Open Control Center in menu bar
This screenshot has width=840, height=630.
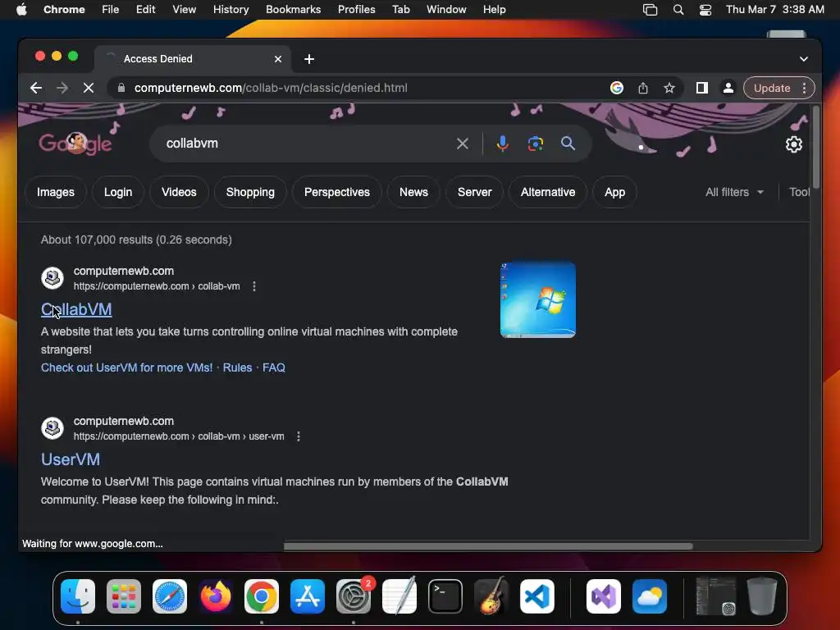[705, 10]
